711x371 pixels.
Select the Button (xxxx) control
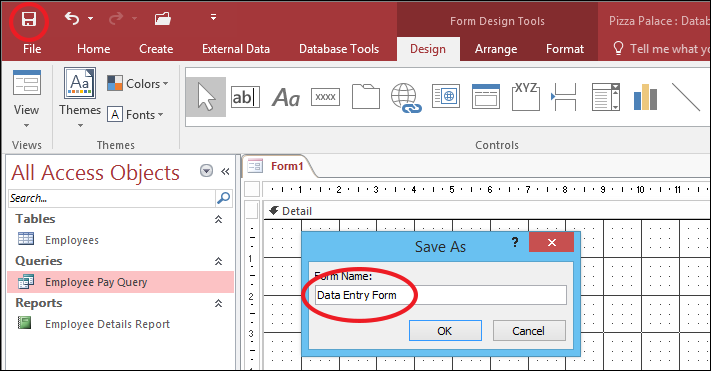pyautogui.click(x=326, y=97)
